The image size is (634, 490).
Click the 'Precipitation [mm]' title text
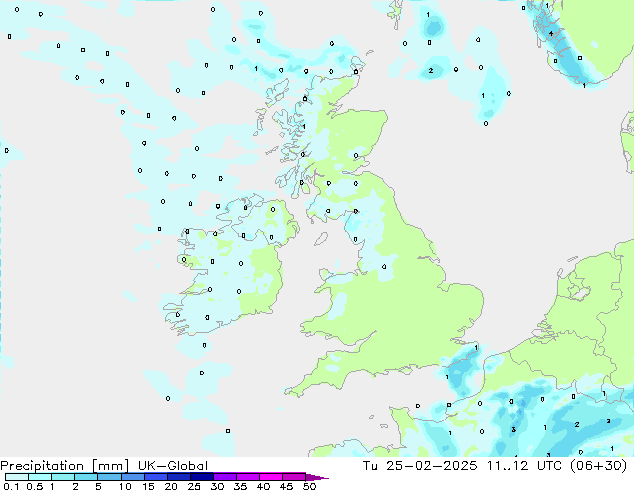click(64, 465)
